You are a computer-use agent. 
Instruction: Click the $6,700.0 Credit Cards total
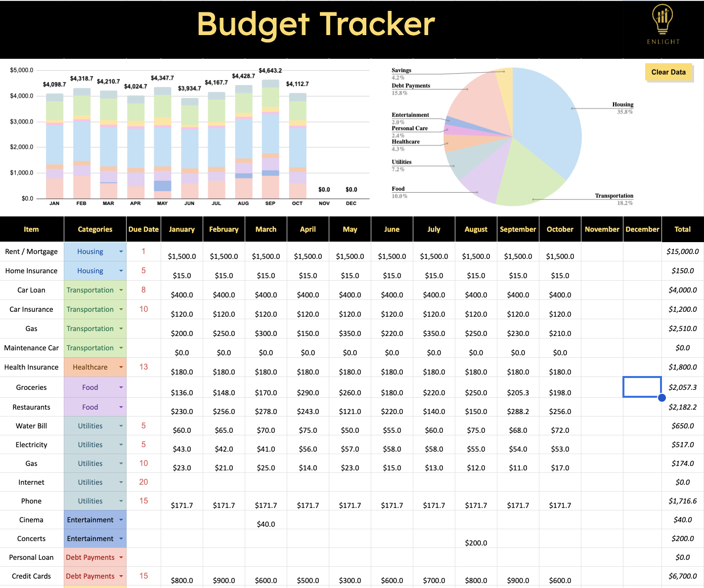coord(683,576)
